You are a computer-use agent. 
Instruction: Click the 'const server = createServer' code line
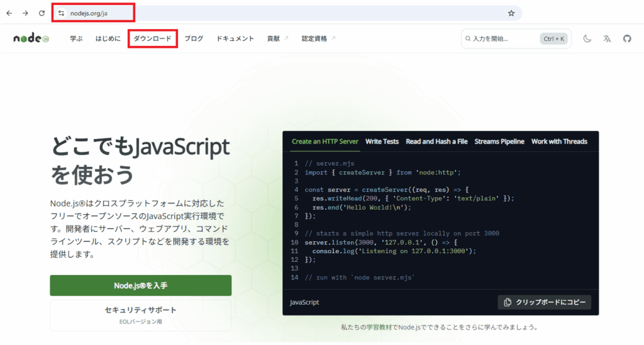coord(387,190)
